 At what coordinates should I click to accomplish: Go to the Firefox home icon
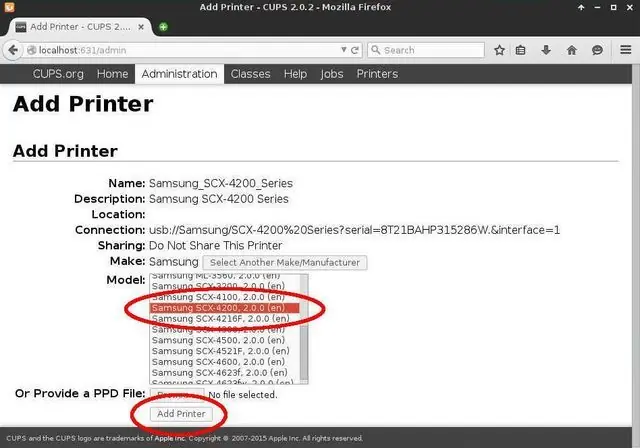click(x=572, y=50)
